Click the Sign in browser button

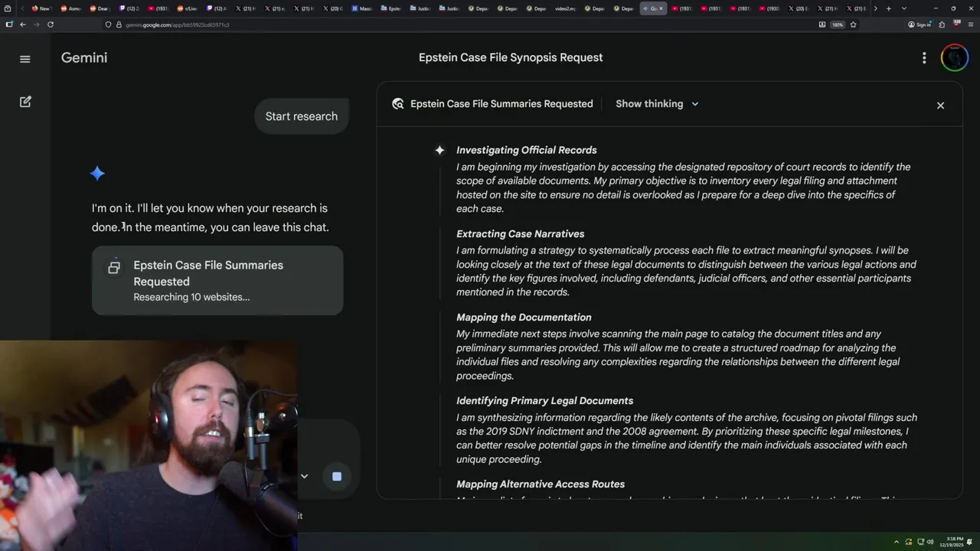click(x=920, y=24)
